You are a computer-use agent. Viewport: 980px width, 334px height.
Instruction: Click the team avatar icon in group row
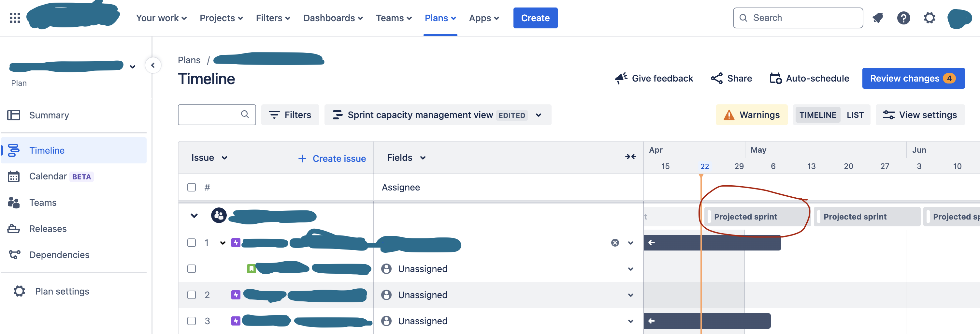[x=219, y=216]
